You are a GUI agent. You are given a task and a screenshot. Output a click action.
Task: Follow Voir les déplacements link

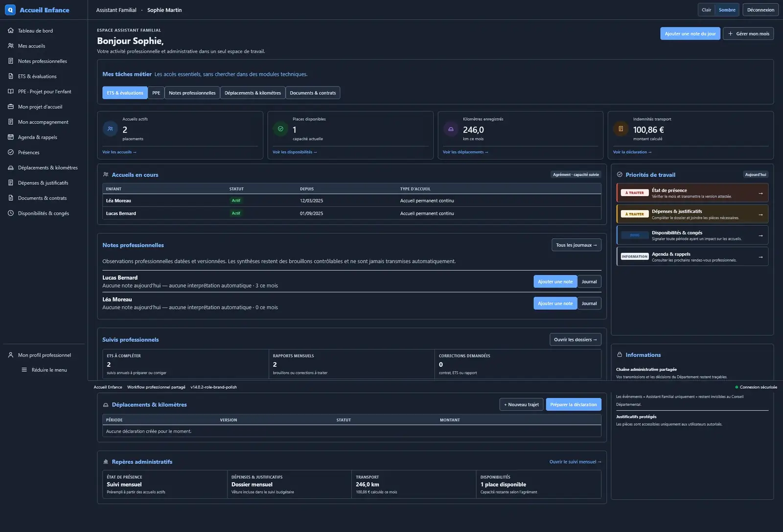coord(465,152)
